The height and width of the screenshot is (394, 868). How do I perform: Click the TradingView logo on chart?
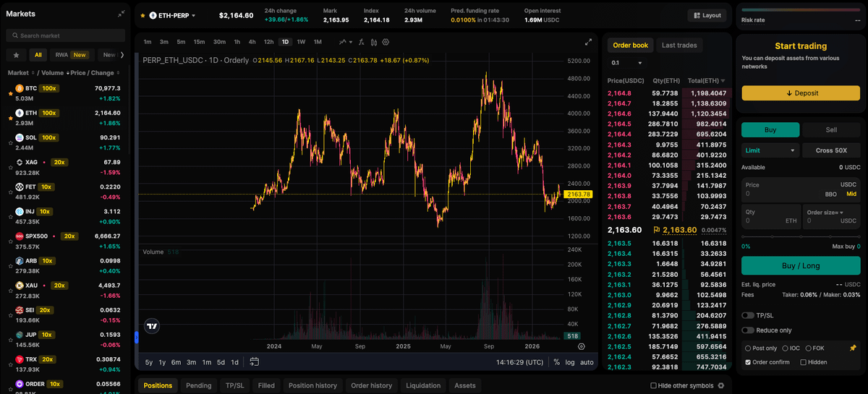tap(152, 326)
